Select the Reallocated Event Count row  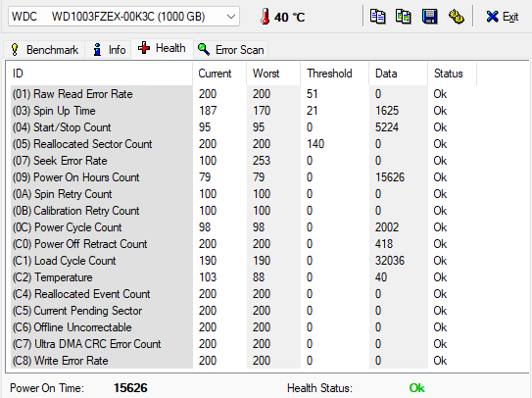244,294
